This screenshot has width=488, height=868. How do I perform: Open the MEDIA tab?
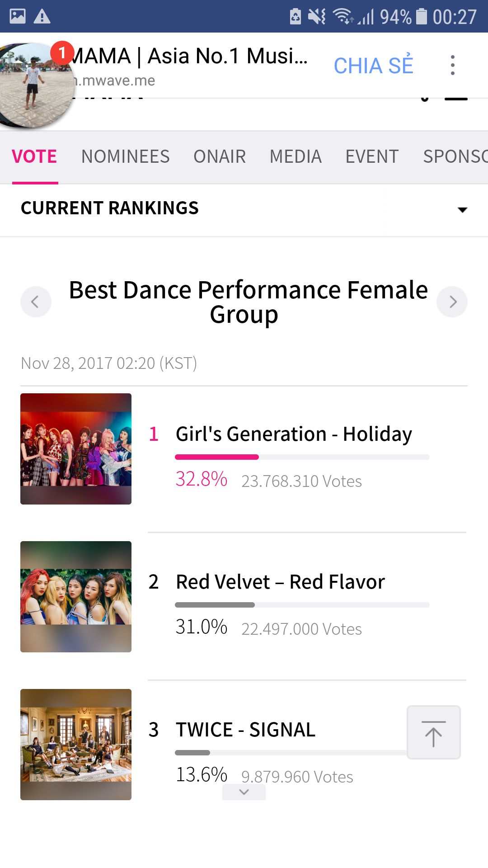(296, 157)
